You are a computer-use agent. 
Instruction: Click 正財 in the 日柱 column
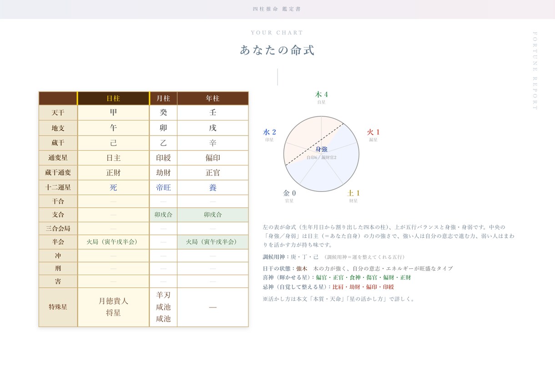click(x=113, y=173)
